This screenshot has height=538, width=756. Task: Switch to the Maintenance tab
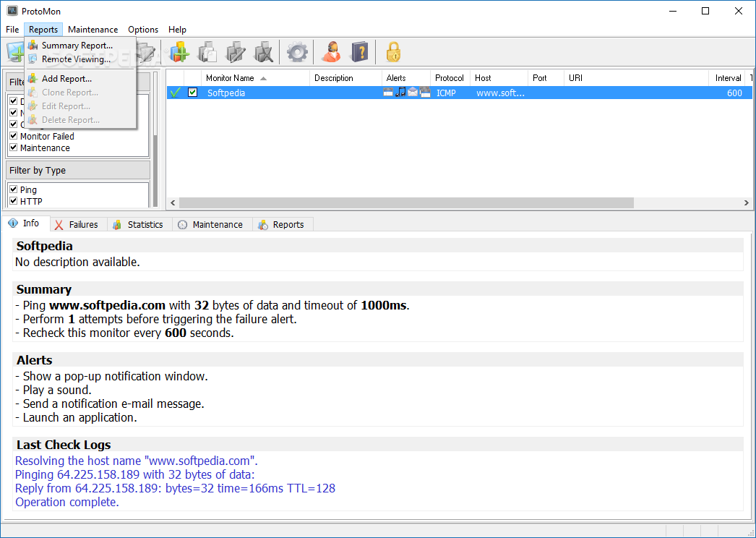[x=212, y=224]
